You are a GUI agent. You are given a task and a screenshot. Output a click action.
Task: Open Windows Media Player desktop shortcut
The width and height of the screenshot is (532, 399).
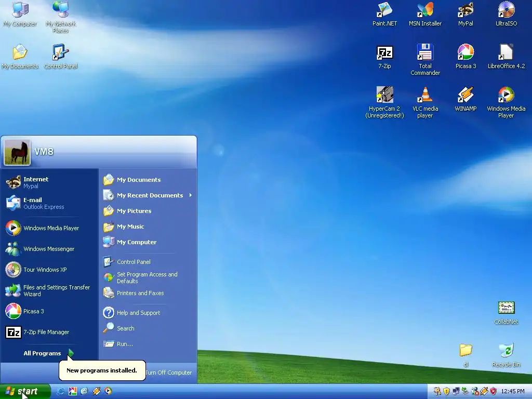[506, 102]
